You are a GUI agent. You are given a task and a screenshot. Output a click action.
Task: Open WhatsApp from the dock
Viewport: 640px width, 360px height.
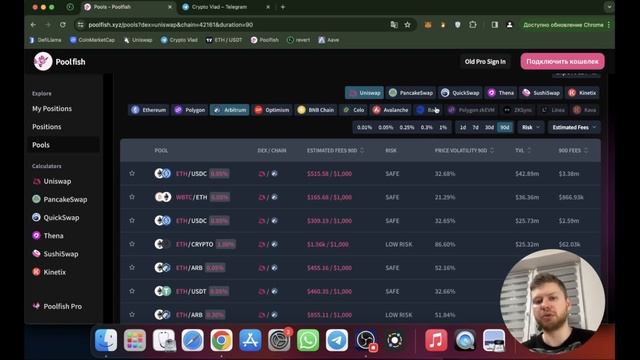[308, 340]
